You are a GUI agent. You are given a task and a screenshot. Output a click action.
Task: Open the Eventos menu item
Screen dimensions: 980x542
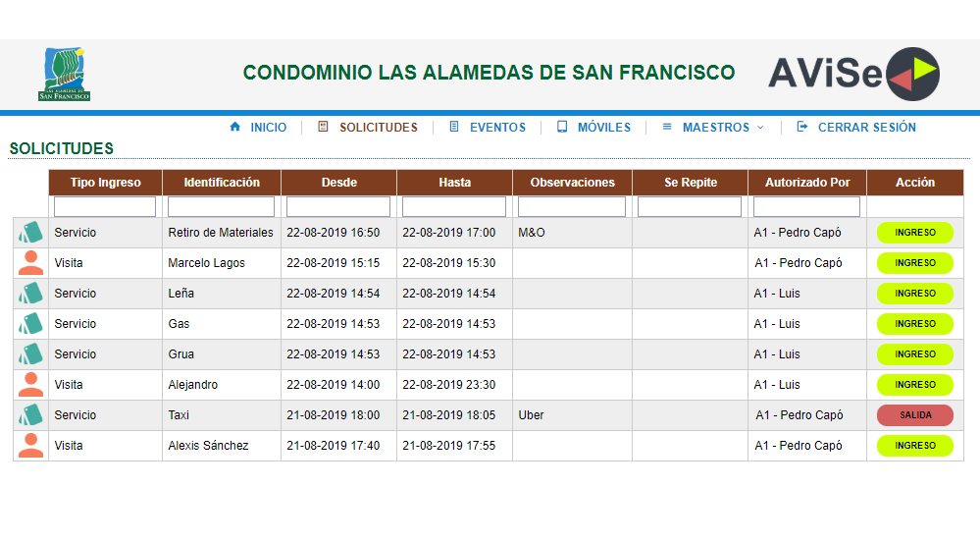pyautogui.click(x=488, y=128)
